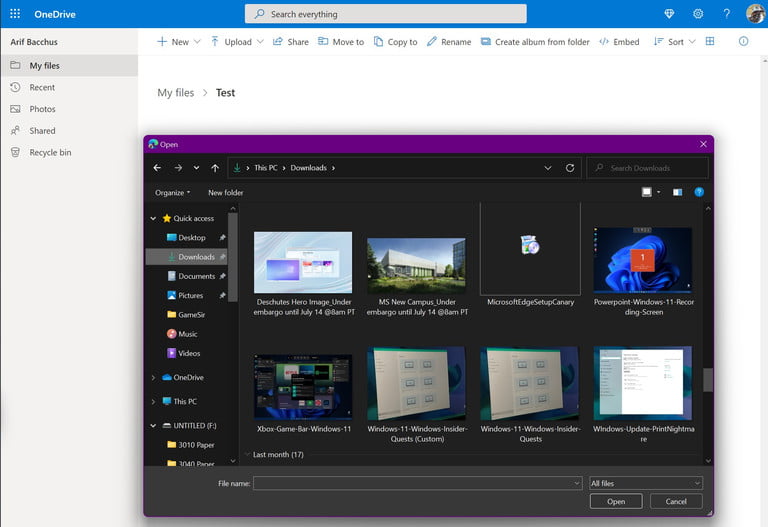Open the account profile picture

point(755,14)
